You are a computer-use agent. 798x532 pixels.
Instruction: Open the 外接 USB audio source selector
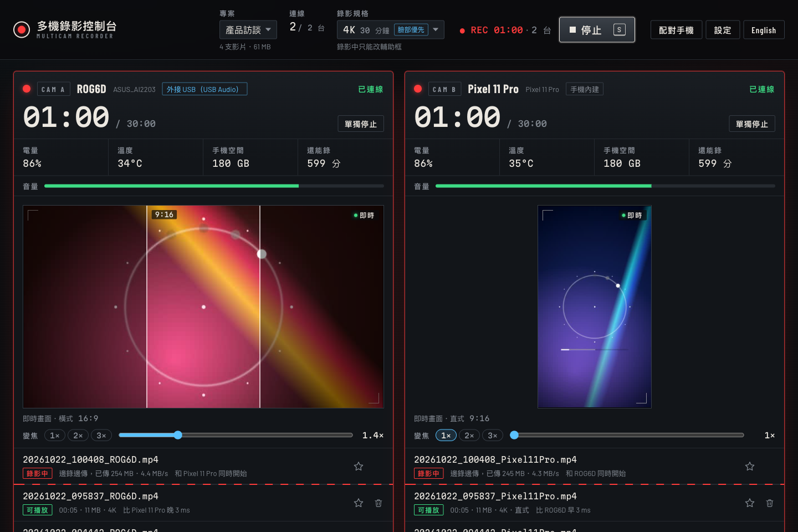204,89
